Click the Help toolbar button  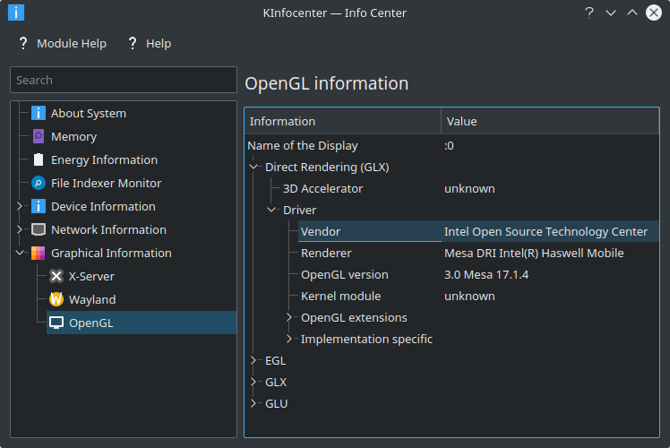click(x=149, y=44)
